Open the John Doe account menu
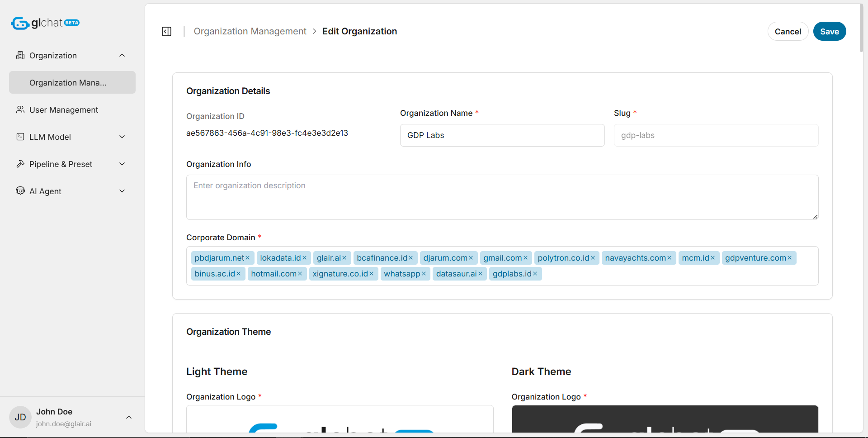 click(x=128, y=417)
